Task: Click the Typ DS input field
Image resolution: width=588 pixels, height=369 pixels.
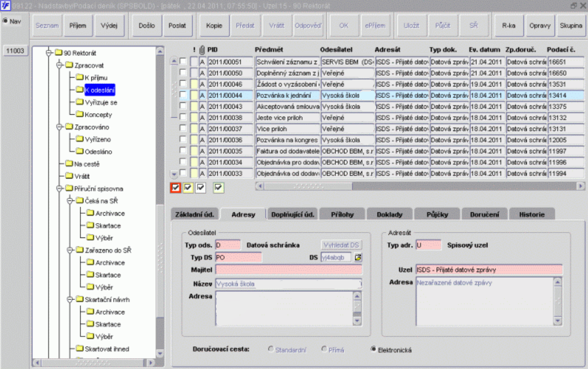Action: point(239,258)
